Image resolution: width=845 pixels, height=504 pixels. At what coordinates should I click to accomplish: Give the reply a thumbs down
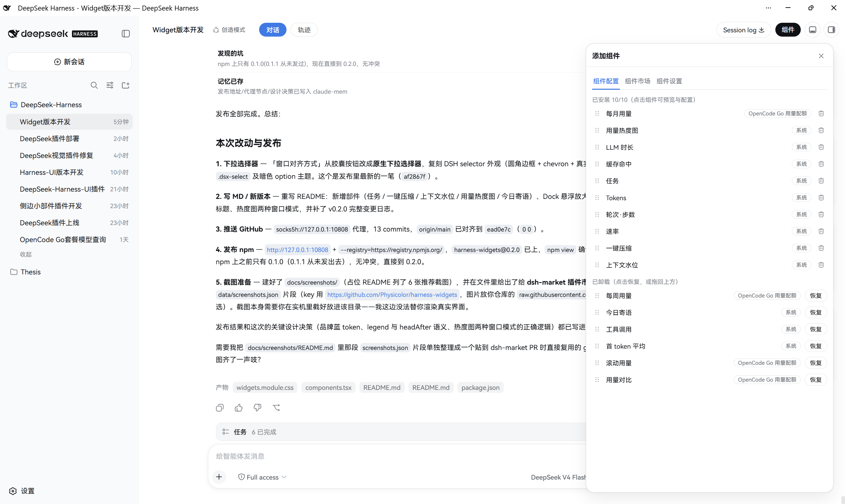coord(257,408)
